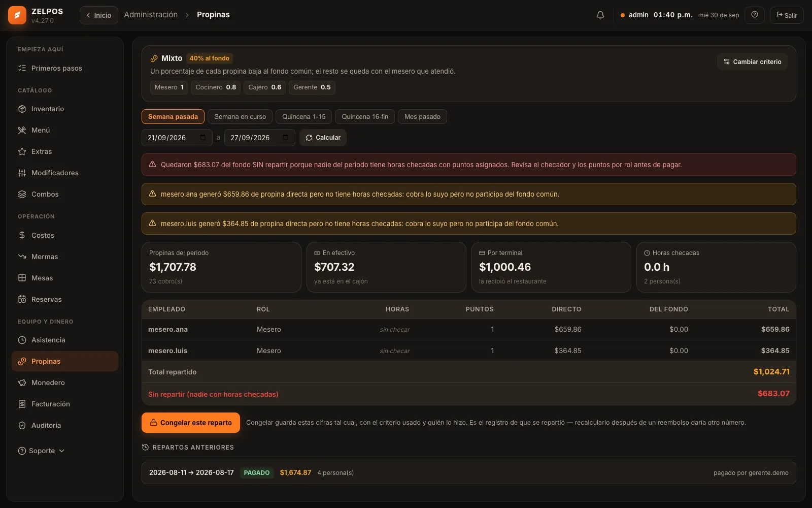Open the Reservas section
The image size is (812, 508).
(65, 299)
